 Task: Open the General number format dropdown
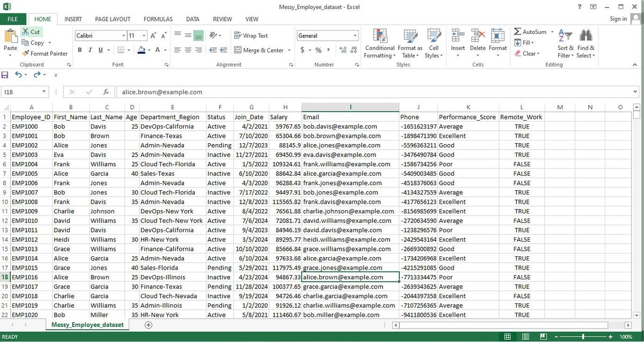click(355, 35)
